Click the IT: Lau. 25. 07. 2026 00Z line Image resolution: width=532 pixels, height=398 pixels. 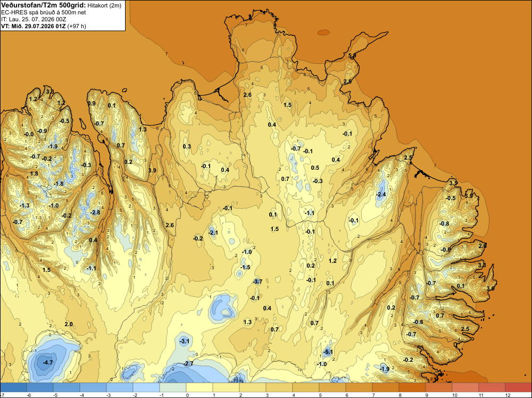(34, 19)
